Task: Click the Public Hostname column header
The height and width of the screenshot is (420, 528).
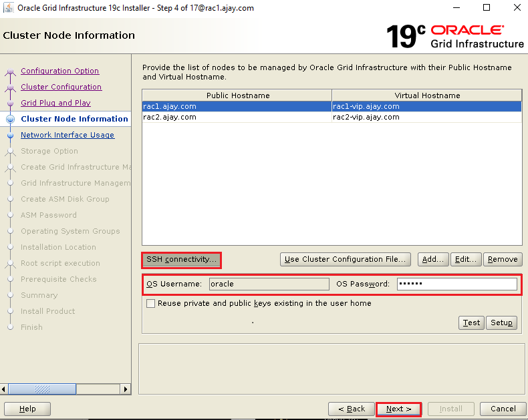Action: point(237,95)
